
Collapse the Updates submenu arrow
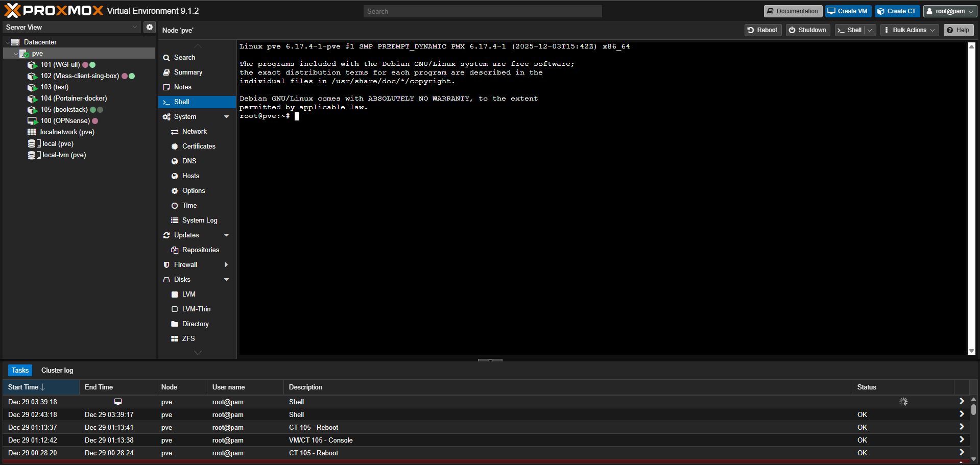[x=226, y=235]
